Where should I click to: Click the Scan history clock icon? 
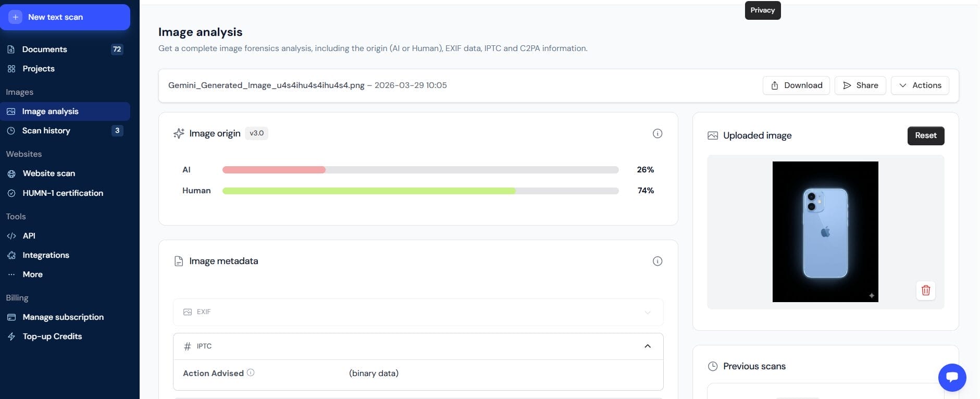pyautogui.click(x=11, y=131)
